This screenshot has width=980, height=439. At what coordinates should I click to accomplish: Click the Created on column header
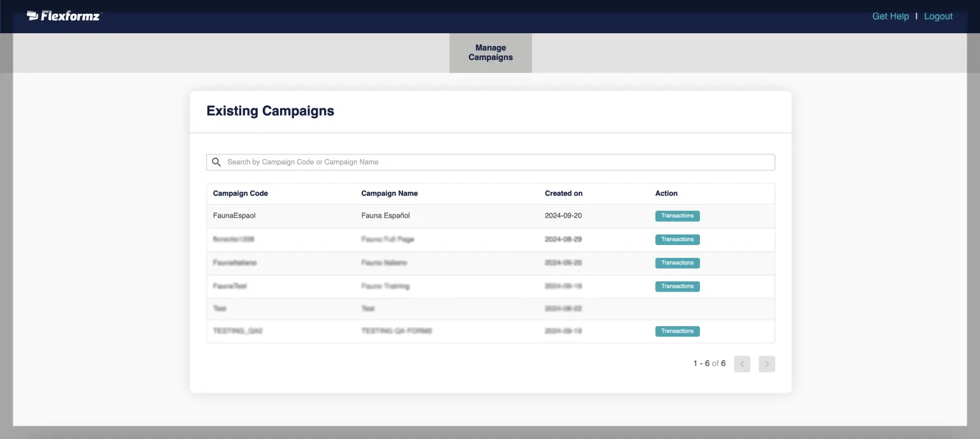(x=563, y=193)
